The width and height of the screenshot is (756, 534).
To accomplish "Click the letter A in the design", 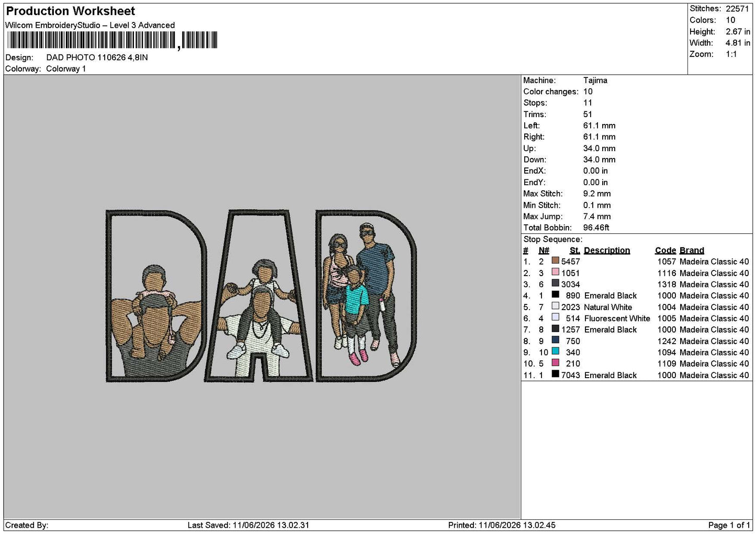I will [x=259, y=296].
